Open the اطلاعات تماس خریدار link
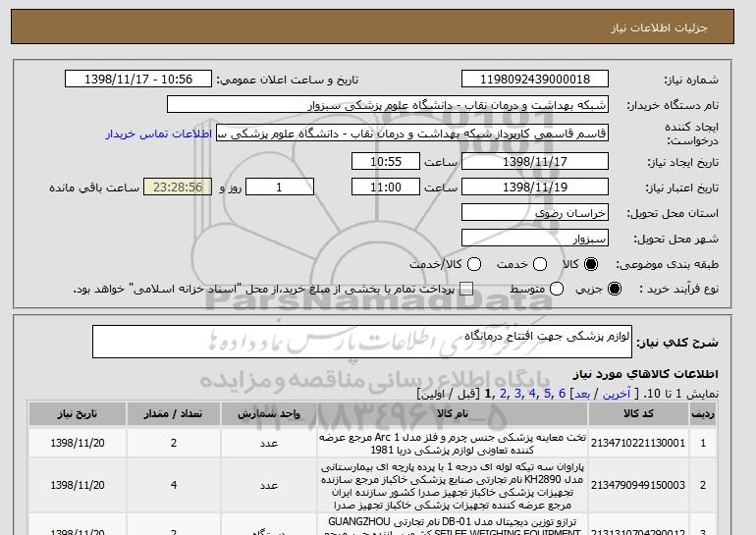756x535 pixels. (x=159, y=134)
